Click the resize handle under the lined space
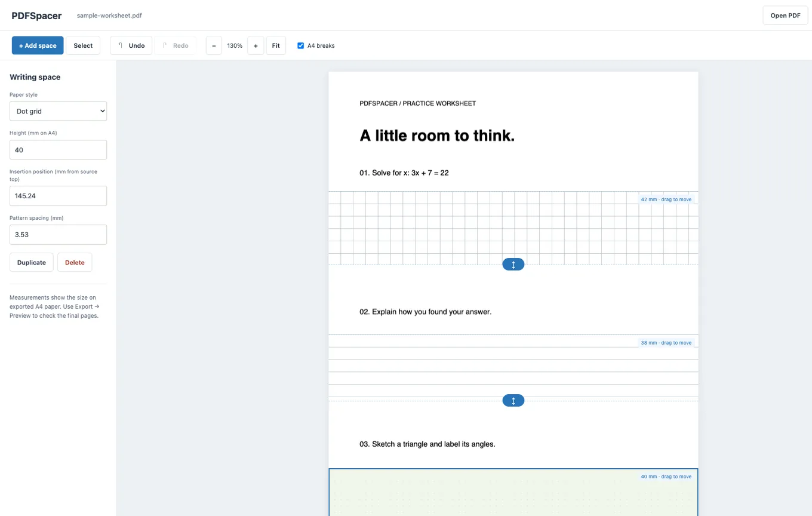The height and width of the screenshot is (516, 812). 513,400
